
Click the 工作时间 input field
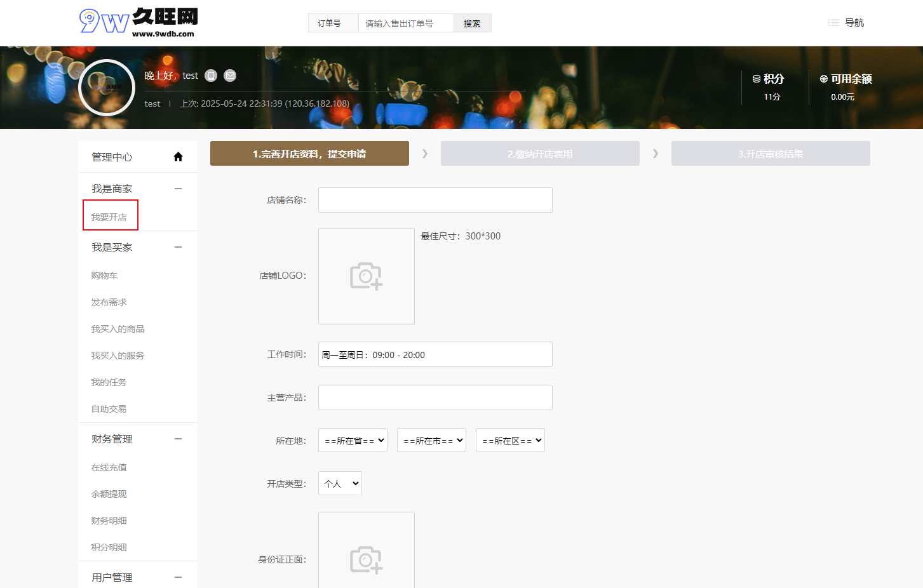(x=435, y=354)
